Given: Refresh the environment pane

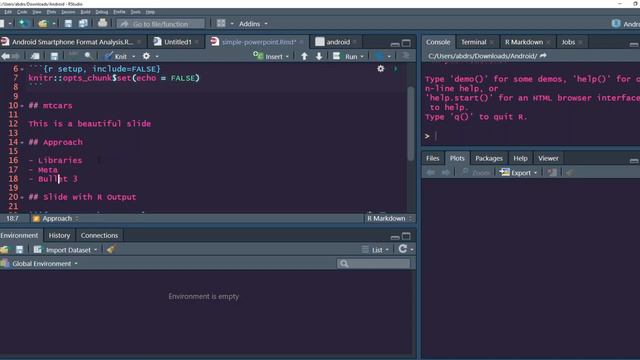Looking at the screenshot, I should (403, 249).
